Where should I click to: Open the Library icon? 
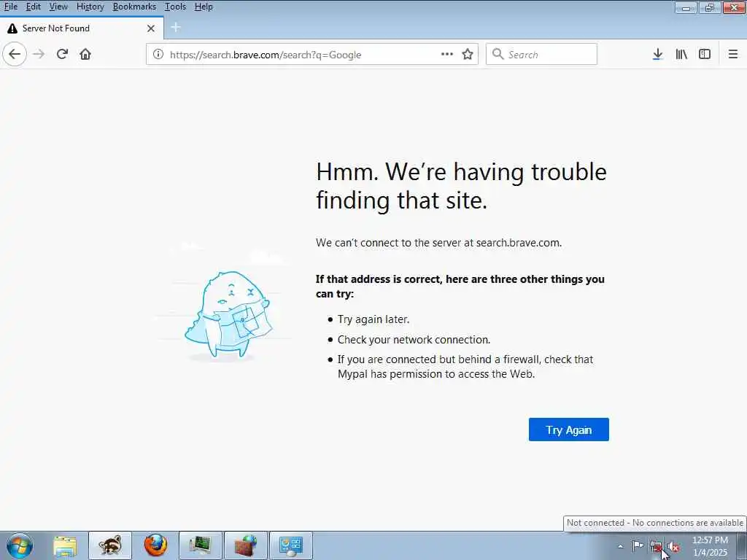(x=681, y=54)
